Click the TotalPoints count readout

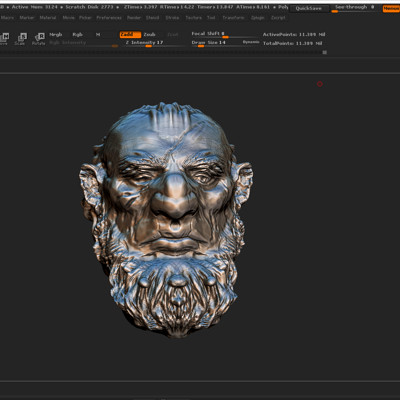[x=293, y=43]
